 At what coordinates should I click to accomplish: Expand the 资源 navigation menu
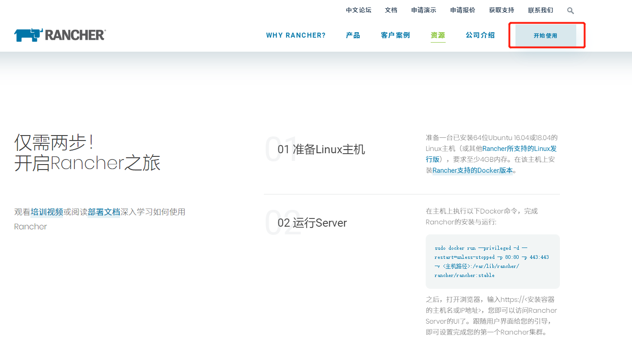pos(438,35)
